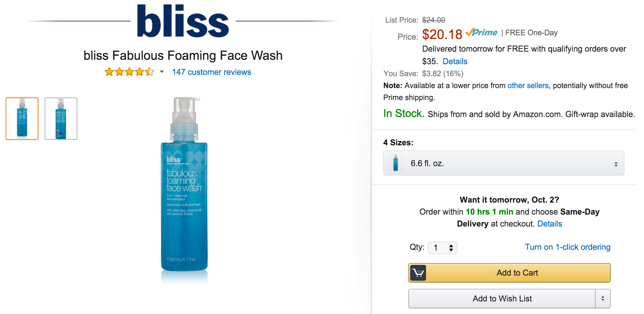Select the second product thumbnail

click(61, 119)
